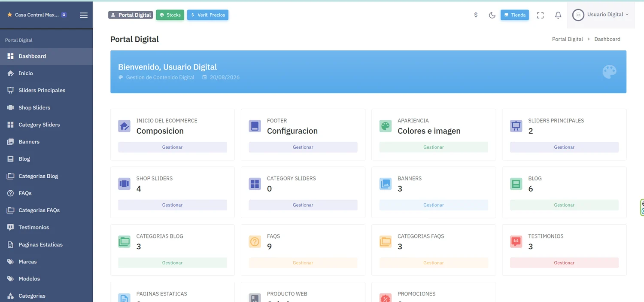The height and width of the screenshot is (302, 644).
Task: Click the Categorias Blog sidebar icon
Action: tap(10, 176)
